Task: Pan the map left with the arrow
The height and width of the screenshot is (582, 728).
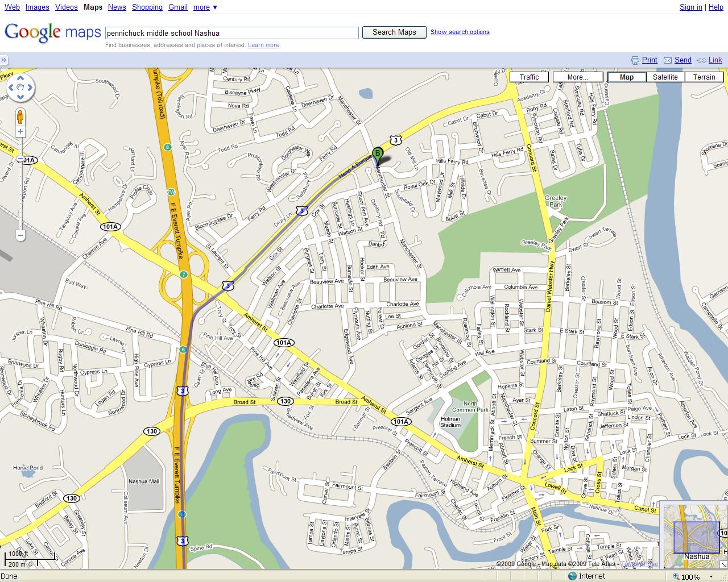Action: pyautogui.click(x=11, y=88)
